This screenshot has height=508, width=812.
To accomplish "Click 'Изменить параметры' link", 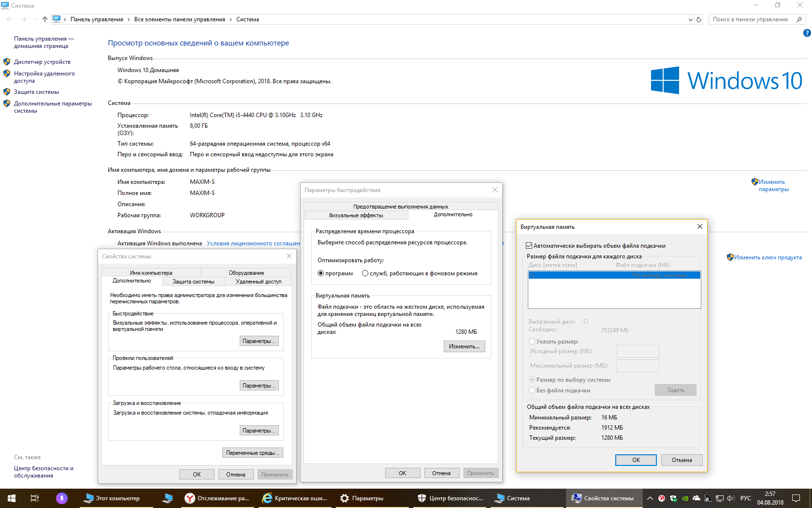I will point(774,186).
